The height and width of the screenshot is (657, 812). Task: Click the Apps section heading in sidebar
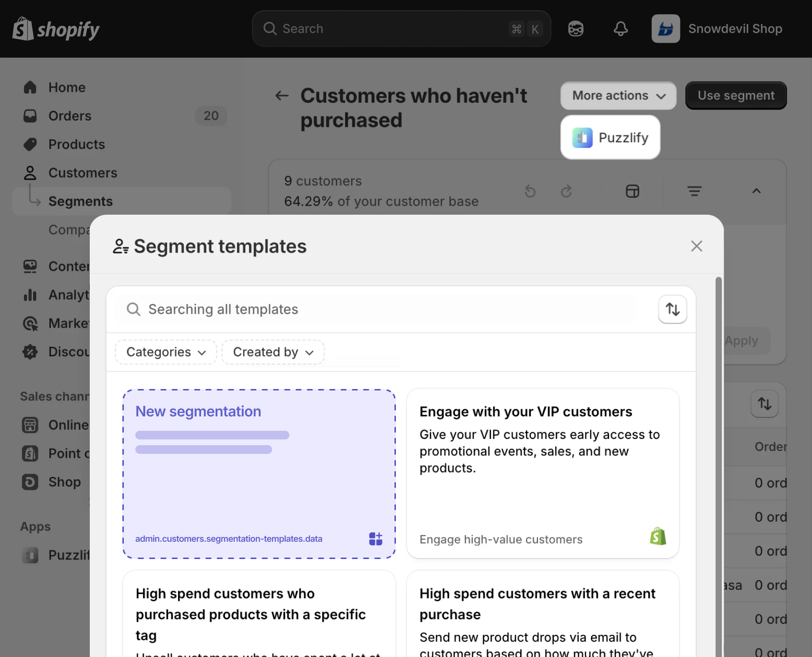tap(35, 527)
